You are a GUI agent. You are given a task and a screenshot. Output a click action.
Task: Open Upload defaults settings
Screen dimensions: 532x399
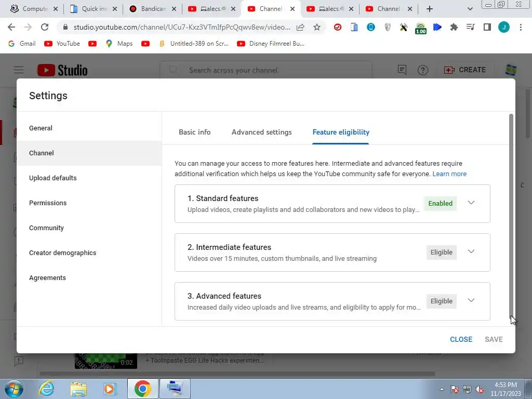tap(89, 178)
